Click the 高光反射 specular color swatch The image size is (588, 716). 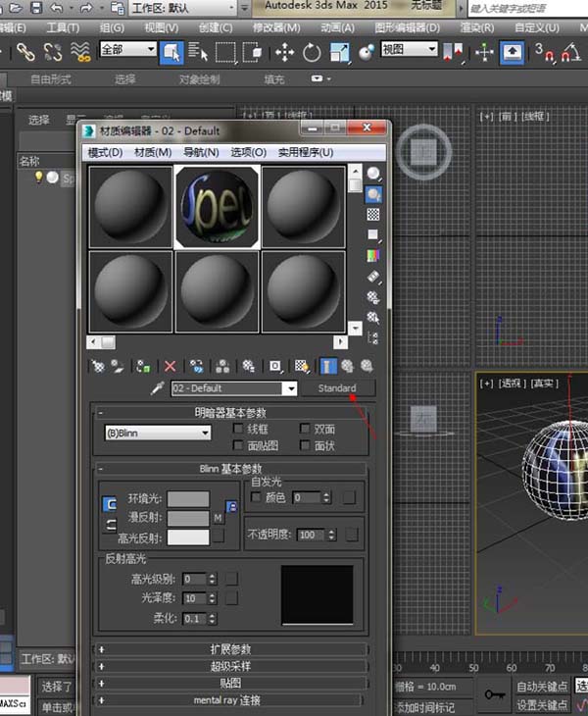[x=188, y=537]
